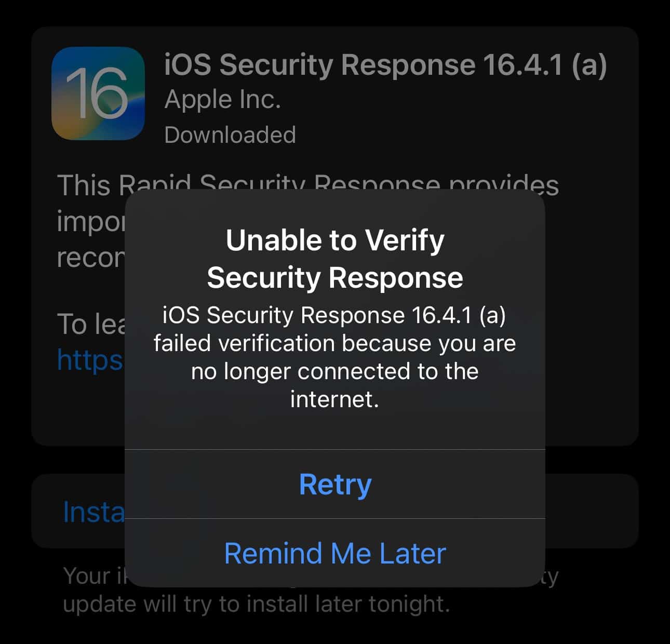Image resolution: width=670 pixels, height=644 pixels.
Task: Tap the partially covered Install button
Action: [93, 512]
